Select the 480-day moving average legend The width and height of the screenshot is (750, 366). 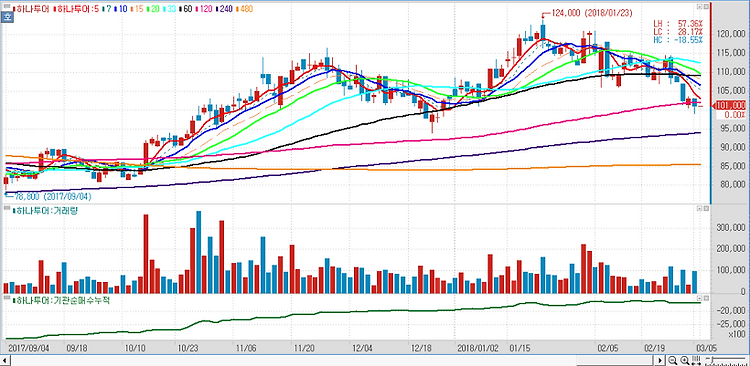point(243,9)
